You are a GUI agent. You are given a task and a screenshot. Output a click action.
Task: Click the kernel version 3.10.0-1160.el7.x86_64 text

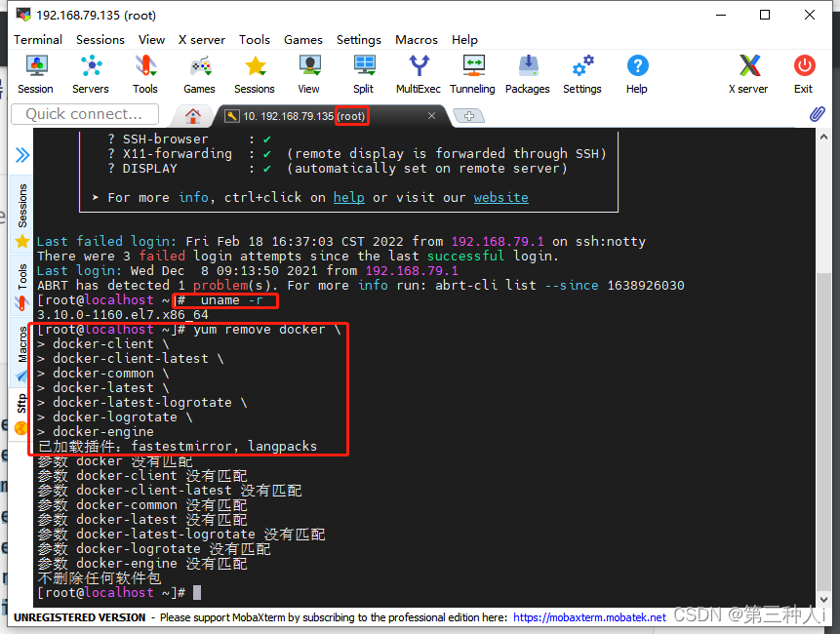click(123, 315)
